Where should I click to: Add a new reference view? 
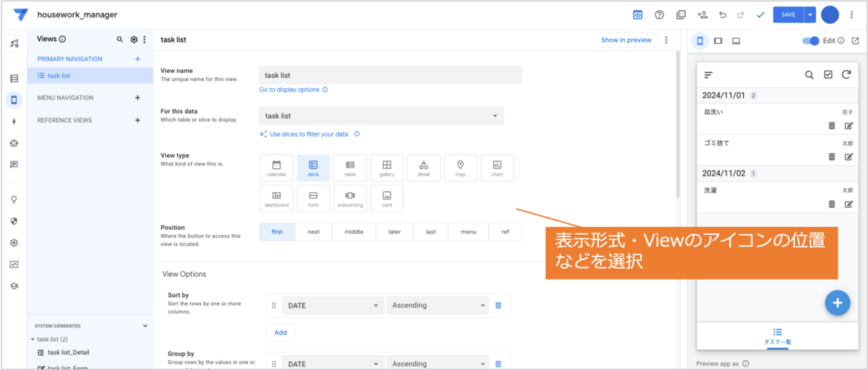137,120
